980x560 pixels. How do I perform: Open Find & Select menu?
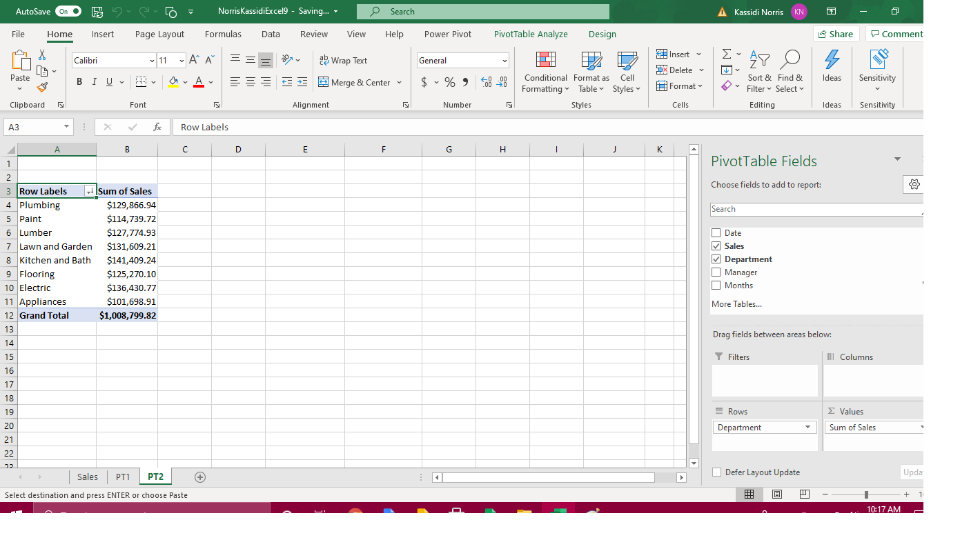(x=790, y=72)
